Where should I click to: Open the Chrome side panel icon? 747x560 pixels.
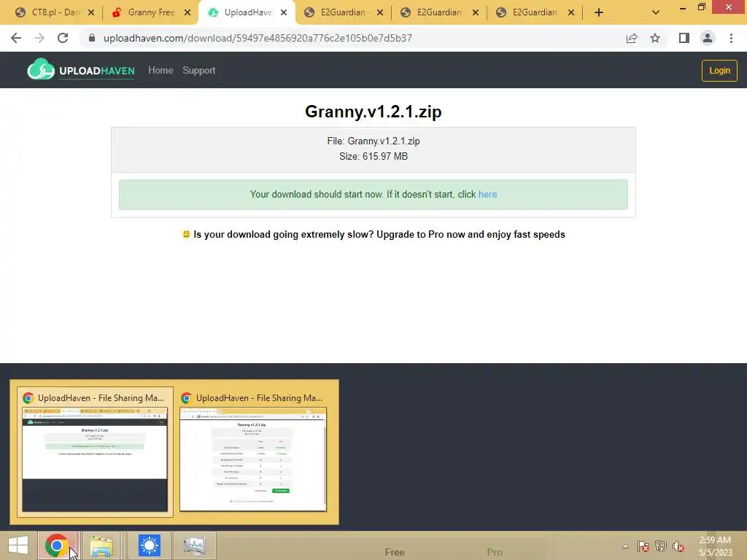[684, 38]
